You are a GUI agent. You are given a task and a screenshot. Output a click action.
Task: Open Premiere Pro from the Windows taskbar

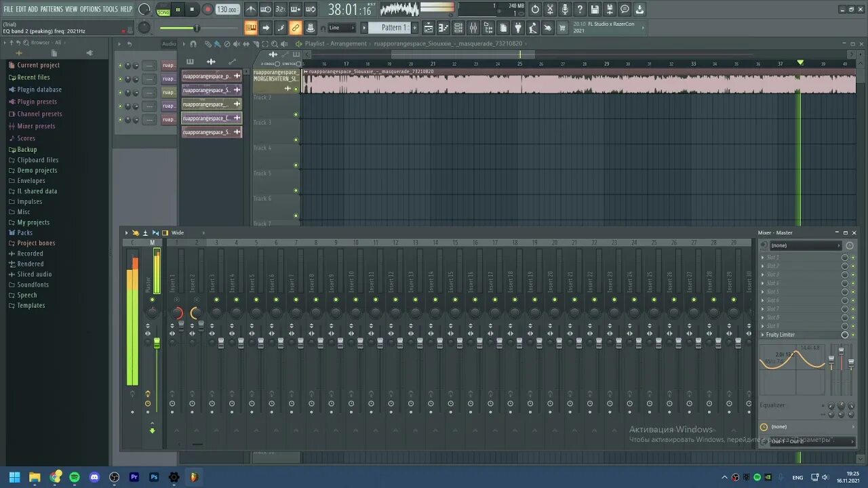pos(134,477)
